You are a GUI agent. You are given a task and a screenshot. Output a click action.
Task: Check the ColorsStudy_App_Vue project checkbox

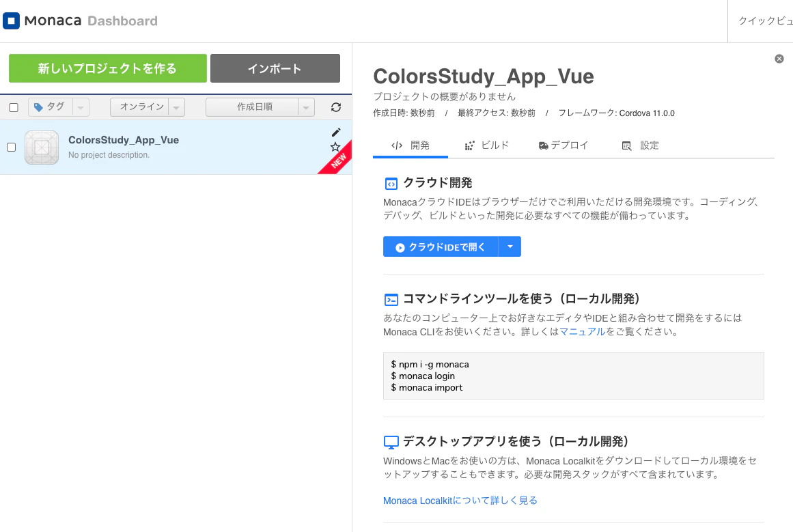point(11,147)
